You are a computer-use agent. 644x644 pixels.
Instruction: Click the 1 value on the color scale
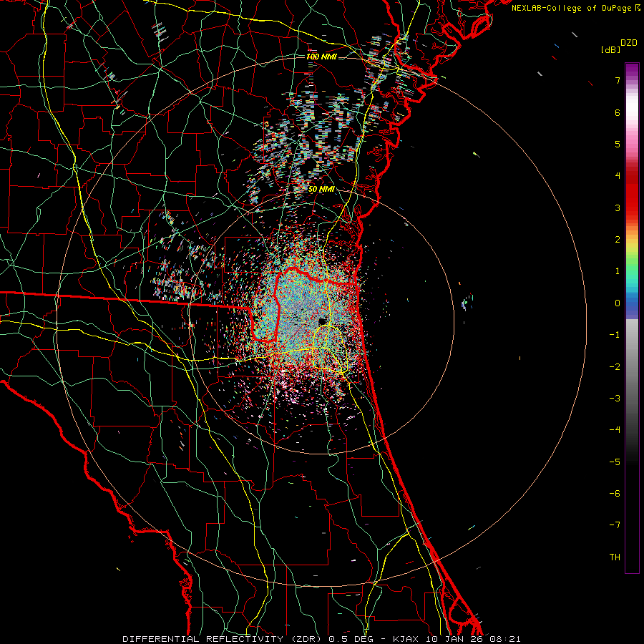click(618, 271)
